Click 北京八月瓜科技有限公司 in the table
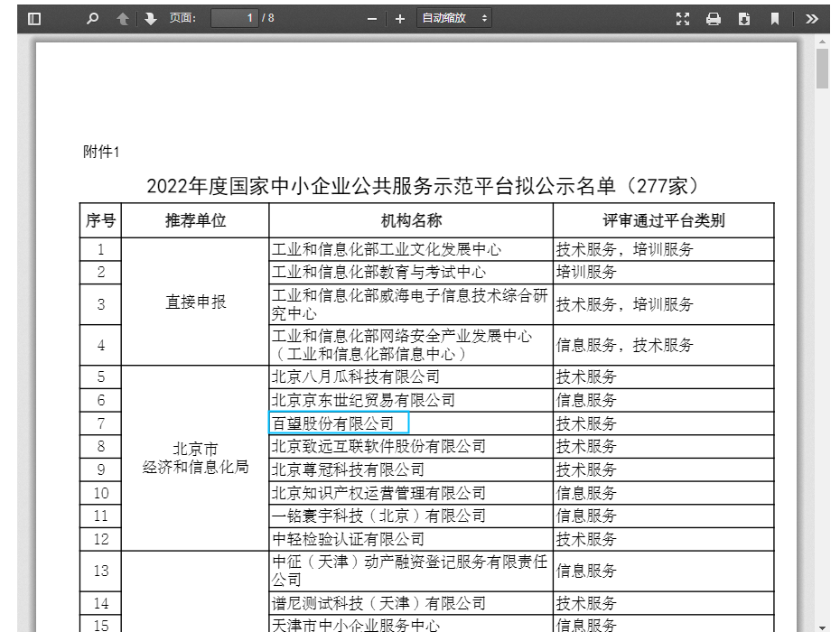Screen dimensions: 840x632 point(355,376)
